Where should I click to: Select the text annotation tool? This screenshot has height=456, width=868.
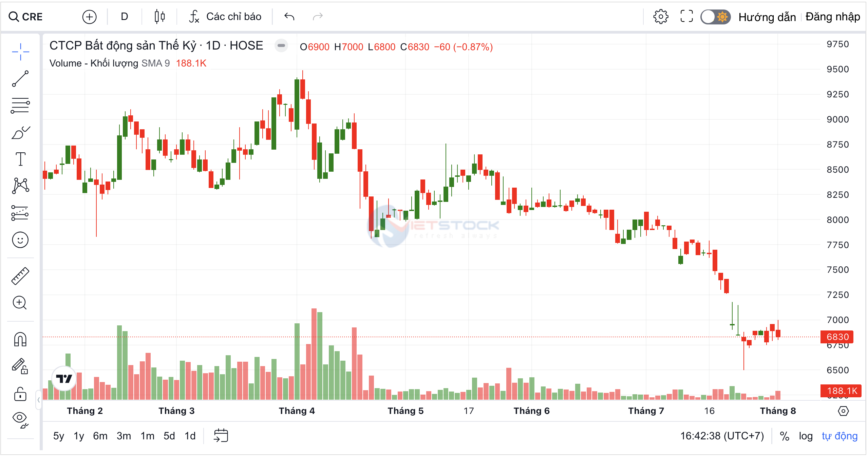[x=20, y=159]
